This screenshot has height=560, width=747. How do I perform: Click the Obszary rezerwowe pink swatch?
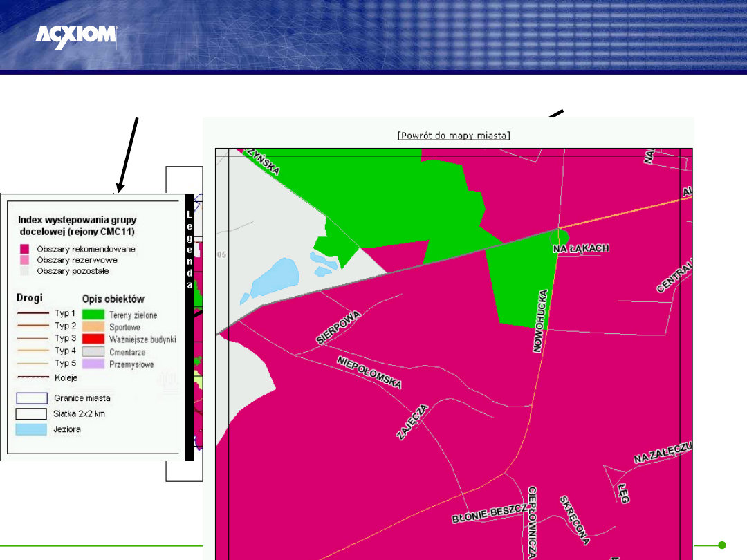click(x=24, y=260)
